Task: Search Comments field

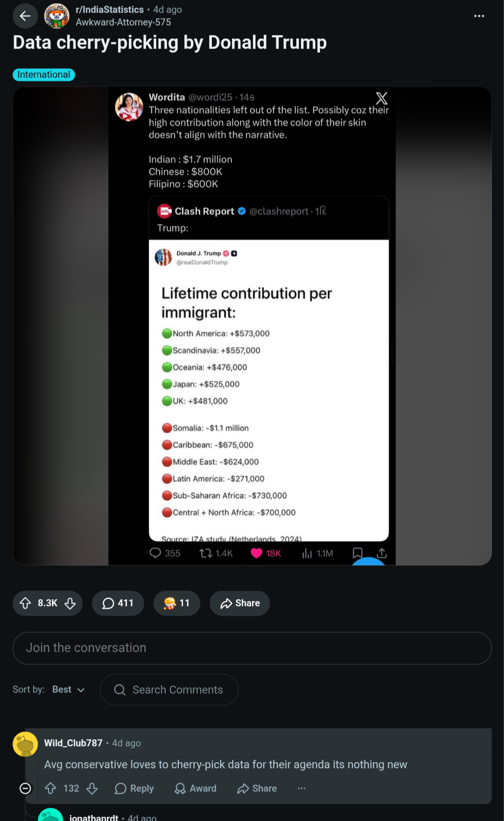Action: click(169, 690)
